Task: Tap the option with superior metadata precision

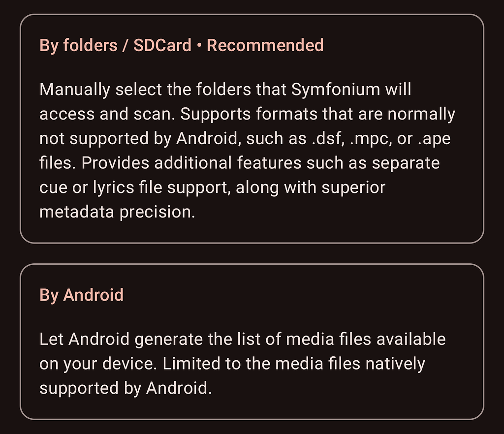Action: (x=252, y=128)
